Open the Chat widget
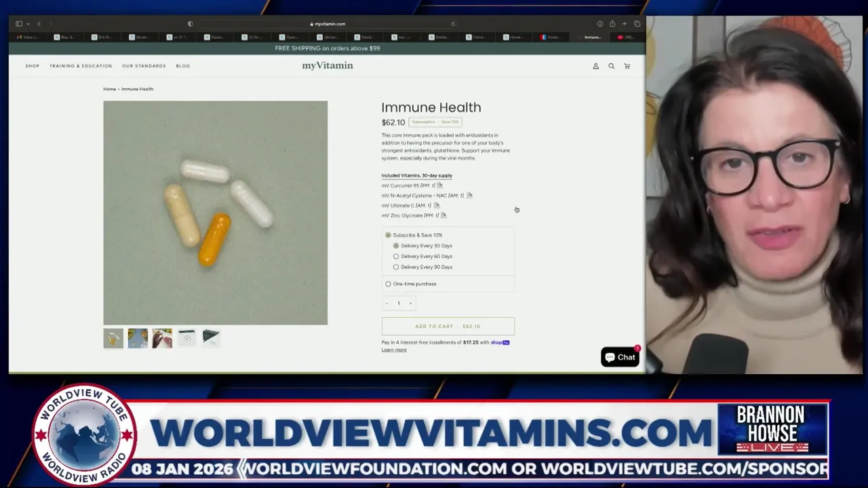 coord(620,357)
